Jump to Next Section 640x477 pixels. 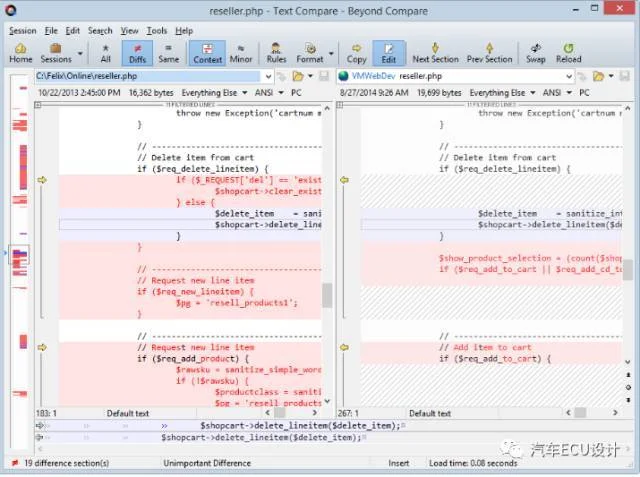click(x=435, y=53)
